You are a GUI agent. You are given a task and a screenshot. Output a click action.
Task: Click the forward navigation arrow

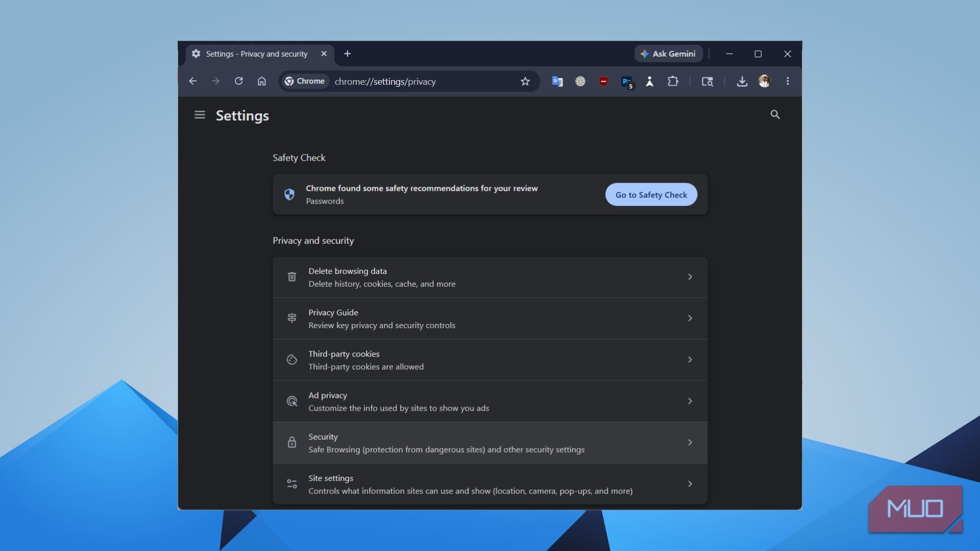(x=215, y=81)
